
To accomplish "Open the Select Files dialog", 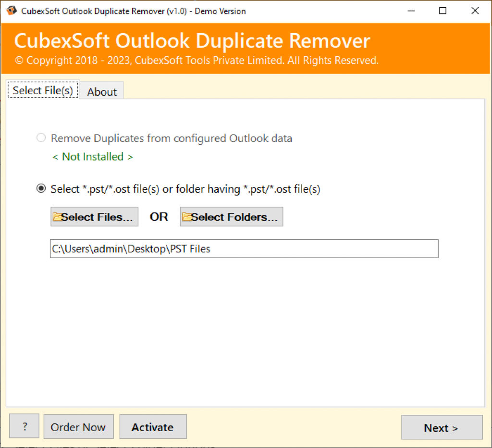I will click(94, 216).
